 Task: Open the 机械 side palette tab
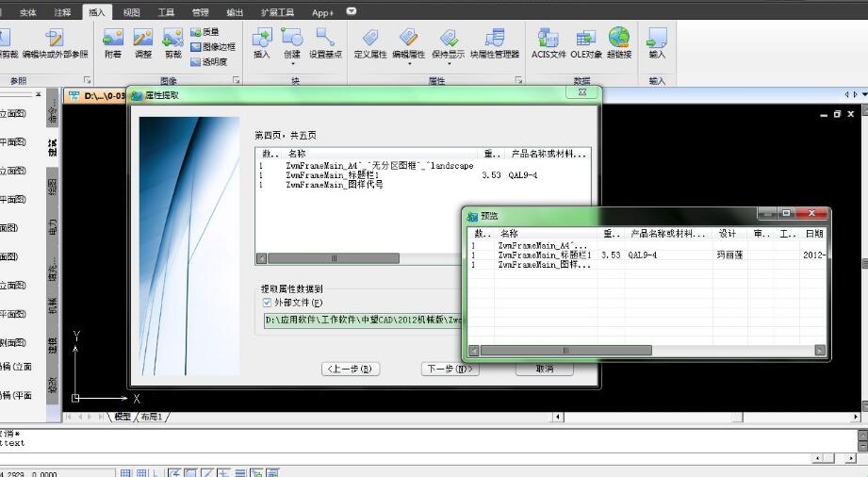click(52, 305)
